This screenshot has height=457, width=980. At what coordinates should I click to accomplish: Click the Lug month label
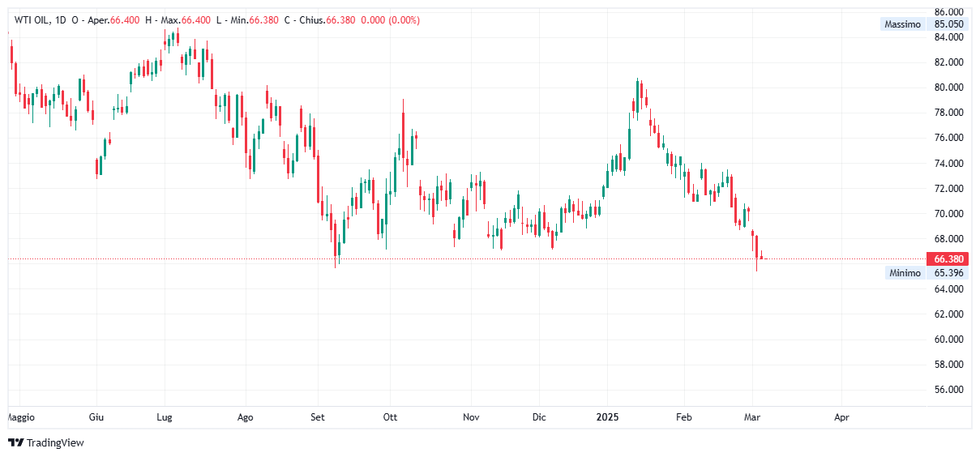tap(165, 417)
